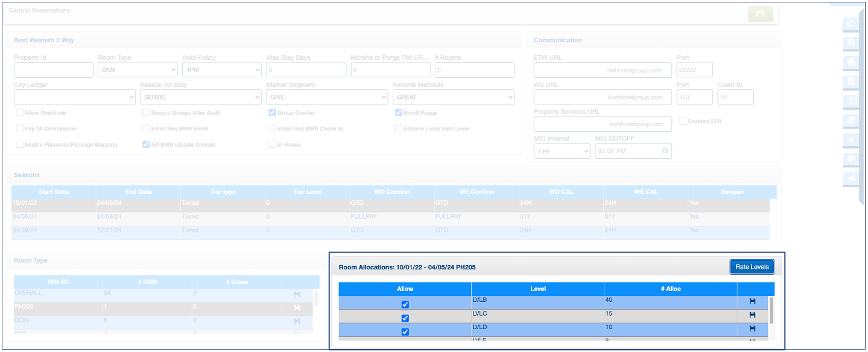Uncheck Allow for level LVLB

pos(405,304)
